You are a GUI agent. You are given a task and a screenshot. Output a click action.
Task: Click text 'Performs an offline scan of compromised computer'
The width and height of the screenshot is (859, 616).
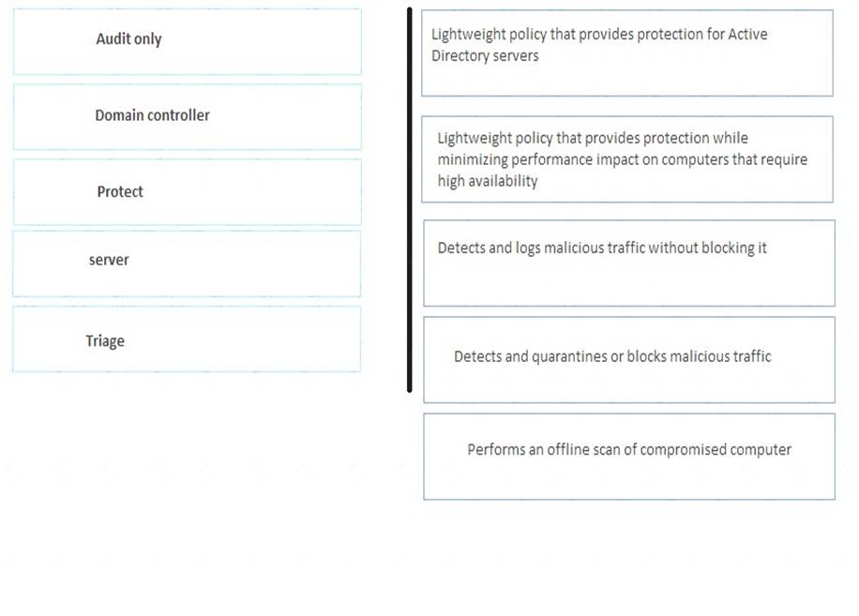tap(629, 450)
